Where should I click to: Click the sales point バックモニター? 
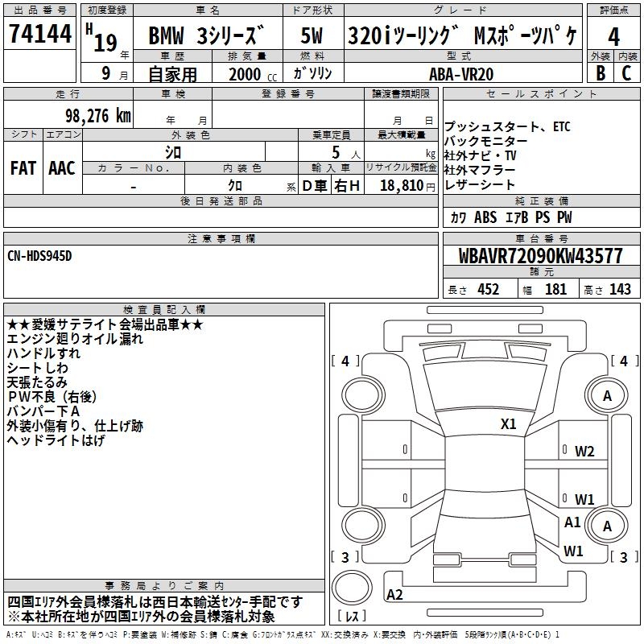pos(485,142)
